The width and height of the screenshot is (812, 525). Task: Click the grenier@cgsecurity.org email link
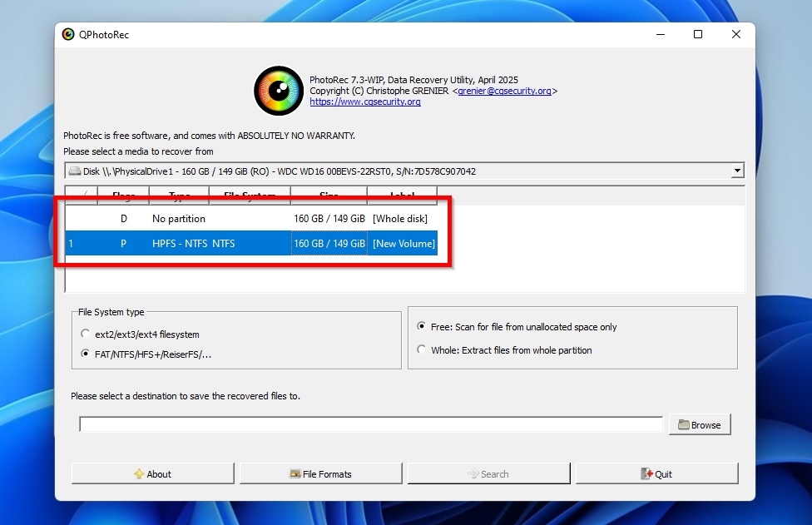coord(507,91)
